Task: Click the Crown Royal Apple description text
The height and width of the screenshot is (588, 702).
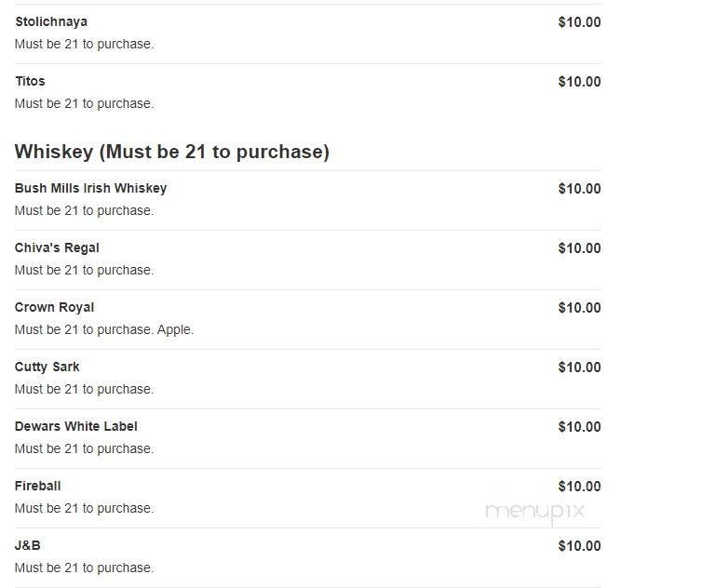Action: tap(104, 329)
